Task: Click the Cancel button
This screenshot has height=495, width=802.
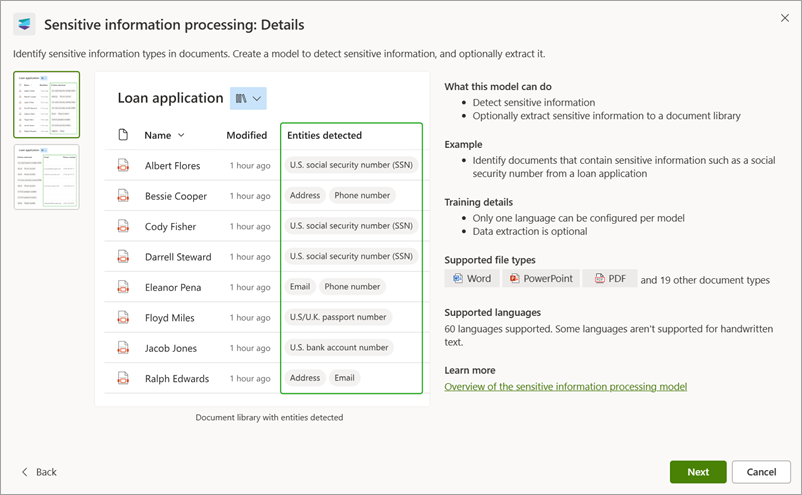Action: pyautogui.click(x=761, y=472)
